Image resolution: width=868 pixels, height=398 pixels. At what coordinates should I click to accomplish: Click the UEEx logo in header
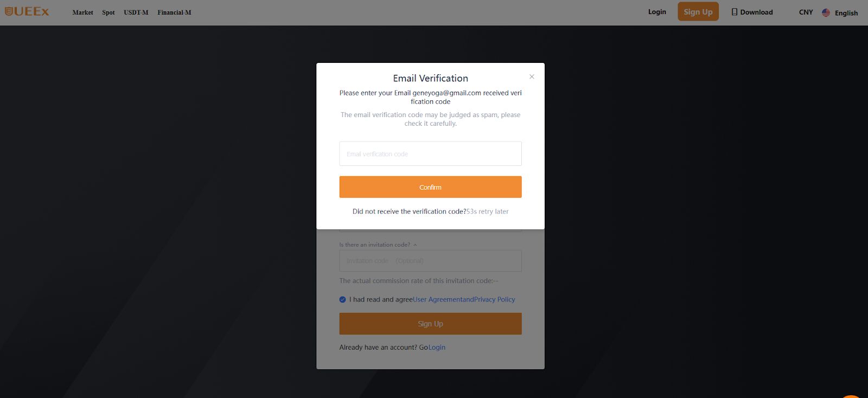click(27, 11)
